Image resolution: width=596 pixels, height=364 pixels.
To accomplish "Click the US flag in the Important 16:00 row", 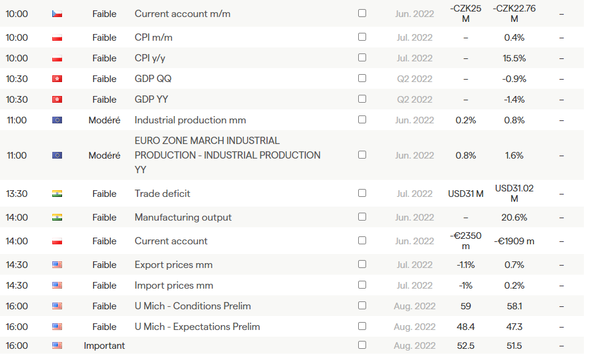I will point(57,346).
